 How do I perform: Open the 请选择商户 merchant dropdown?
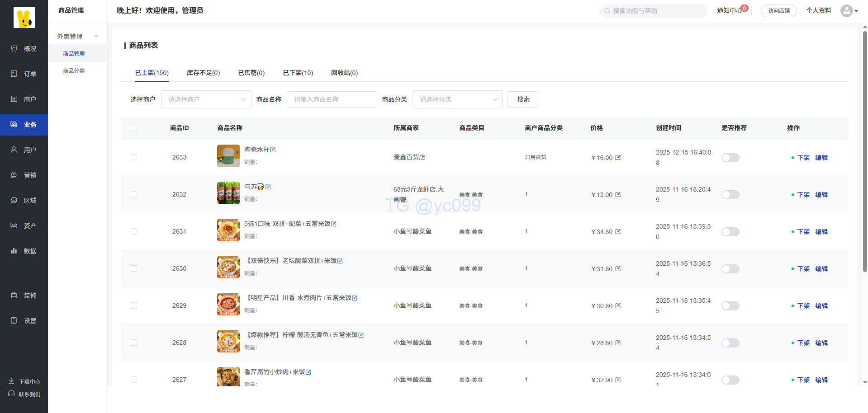(206, 99)
